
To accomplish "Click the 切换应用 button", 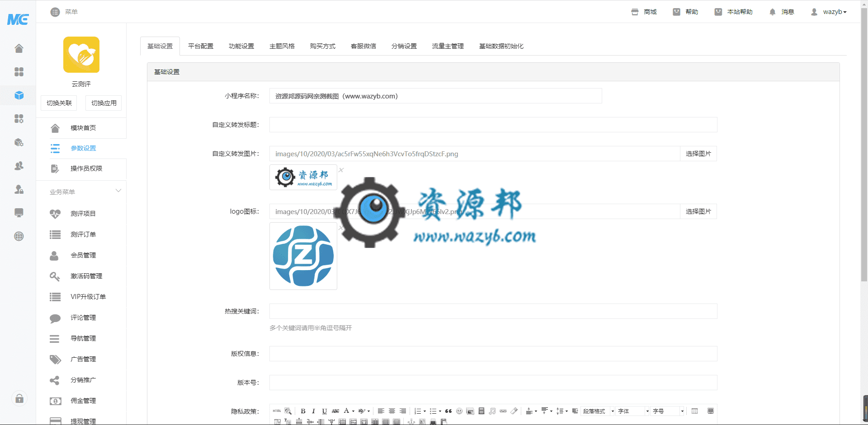I will [x=104, y=103].
